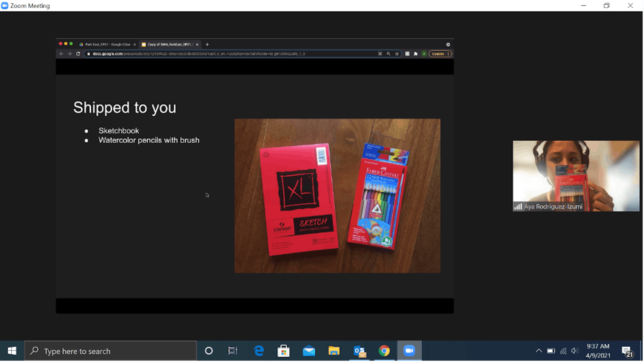Click the Zoom taskbar icon

coord(409,351)
